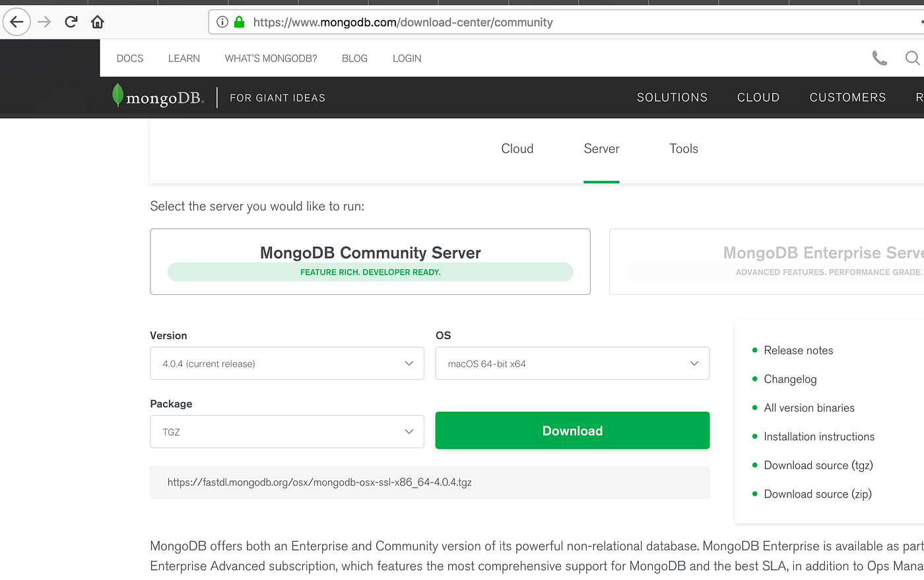This screenshot has width=924, height=580.
Task: Open the Changelog link
Action: pyautogui.click(x=790, y=379)
